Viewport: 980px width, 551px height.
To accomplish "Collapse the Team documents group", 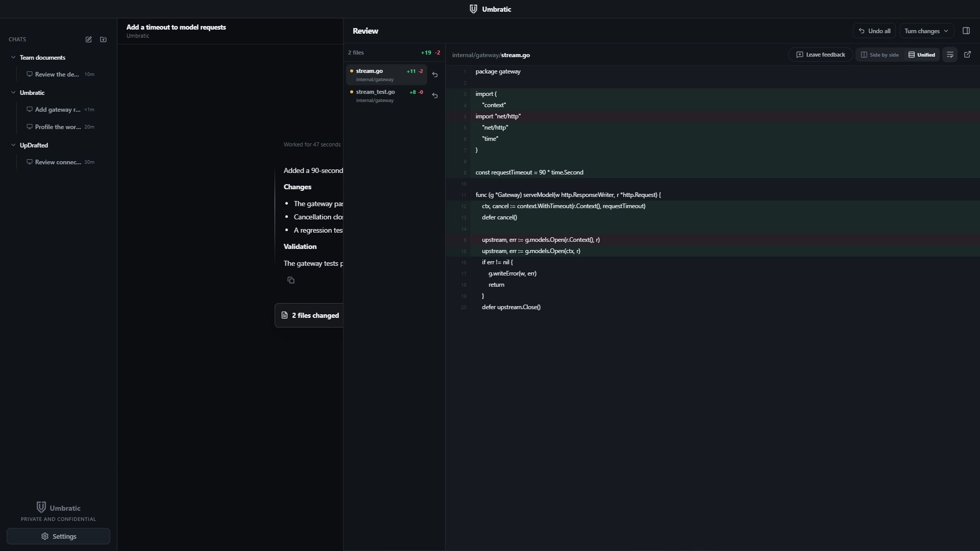I will click(x=13, y=58).
